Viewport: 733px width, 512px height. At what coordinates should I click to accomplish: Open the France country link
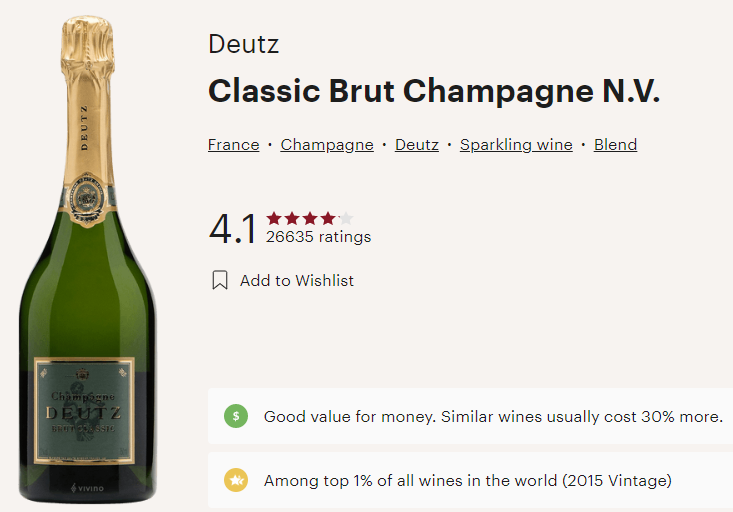pyautogui.click(x=233, y=145)
